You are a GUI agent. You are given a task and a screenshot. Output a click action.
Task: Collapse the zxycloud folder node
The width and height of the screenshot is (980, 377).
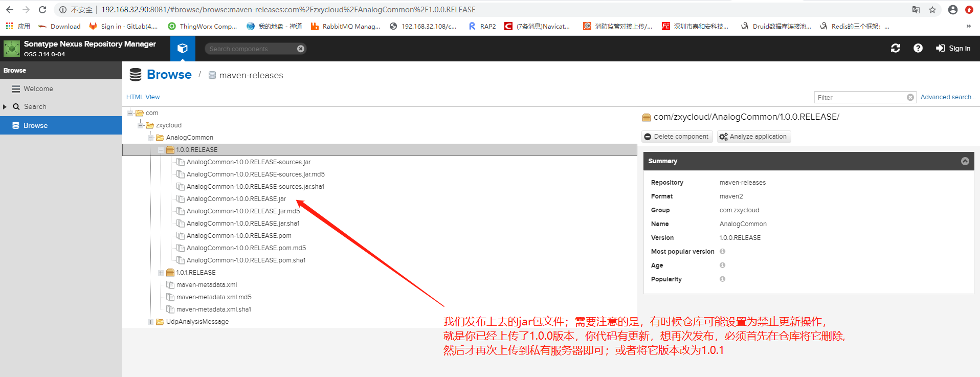tap(141, 125)
